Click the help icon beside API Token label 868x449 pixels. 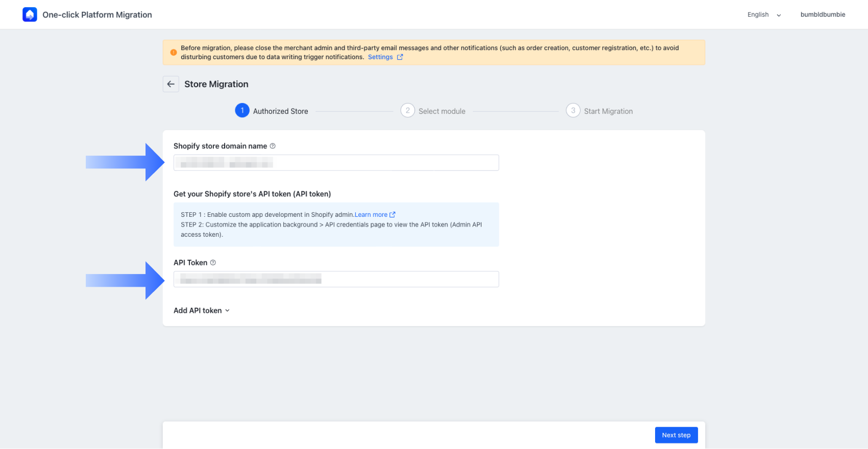(x=213, y=263)
